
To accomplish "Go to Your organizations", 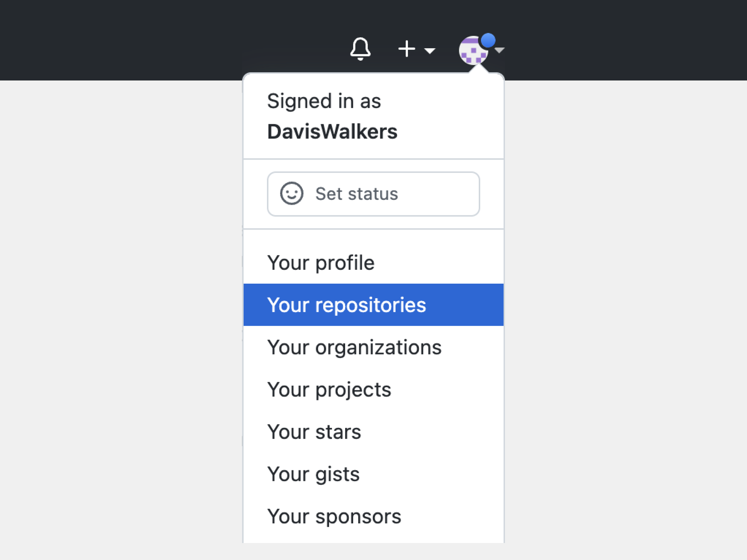I will (354, 347).
